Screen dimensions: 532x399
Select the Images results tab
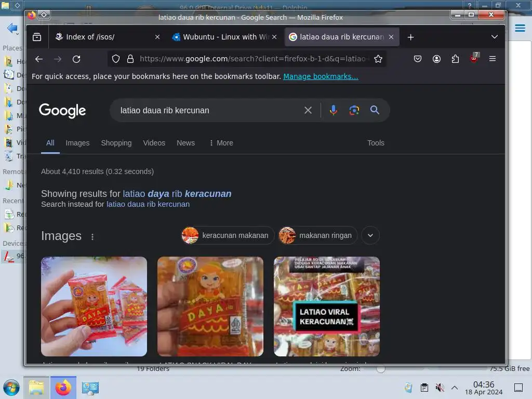[77, 143]
